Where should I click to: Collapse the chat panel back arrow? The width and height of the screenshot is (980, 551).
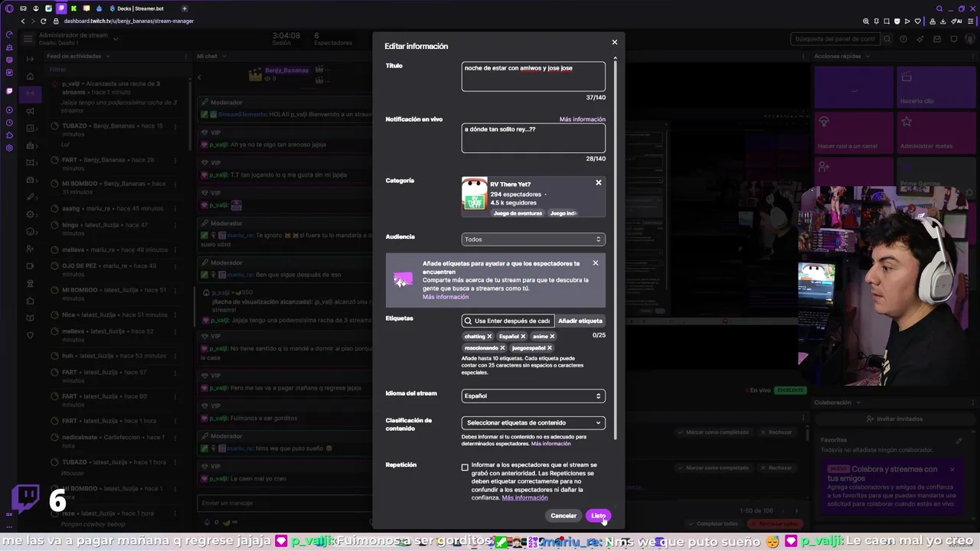pyautogui.click(x=199, y=77)
